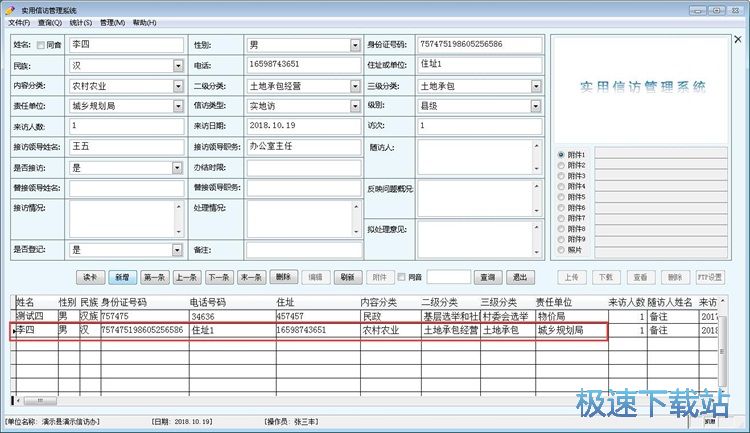Expand the 性别 dropdown
Screen dimensions: 750x433
pos(355,45)
